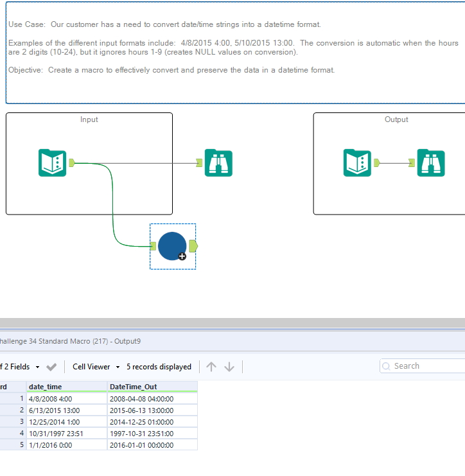Screen dimensions: 465x476
Task: Select record row number 5
Action: (13, 445)
